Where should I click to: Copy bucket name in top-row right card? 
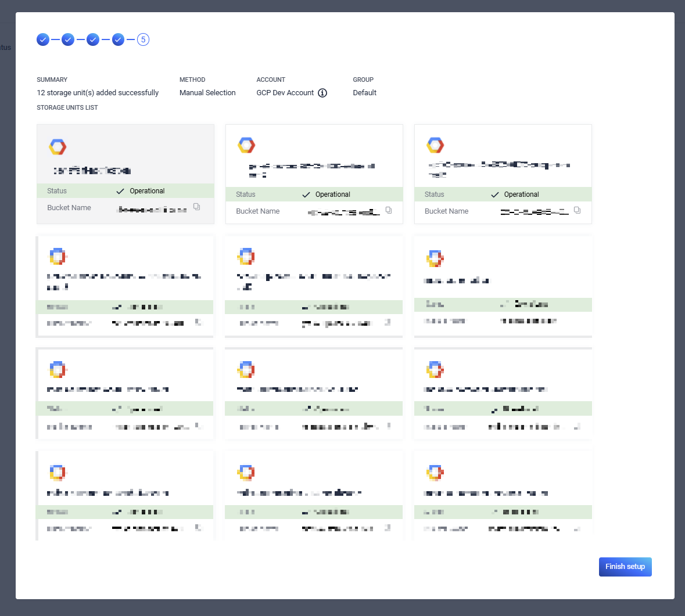[x=577, y=210]
